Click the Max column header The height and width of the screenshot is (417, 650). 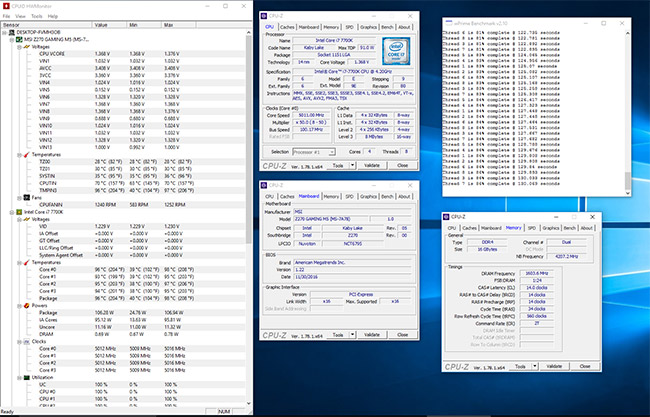(x=178, y=25)
